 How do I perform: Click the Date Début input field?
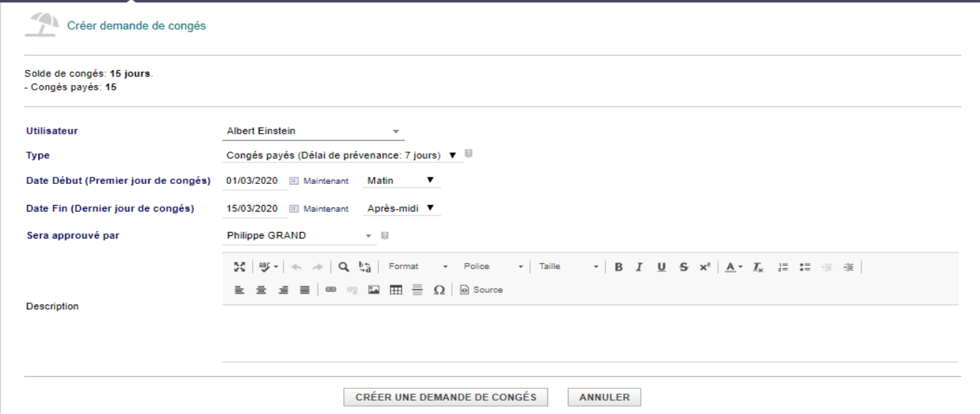(x=254, y=181)
